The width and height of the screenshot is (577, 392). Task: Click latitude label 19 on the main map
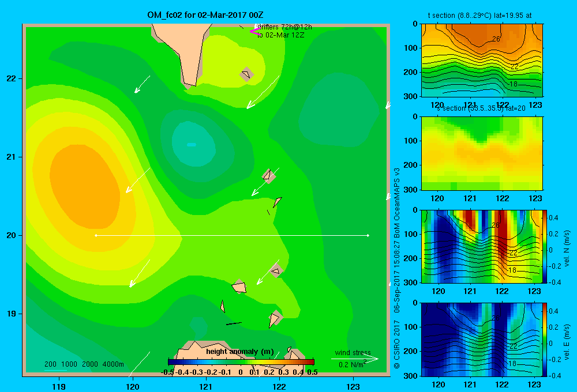(x=11, y=314)
